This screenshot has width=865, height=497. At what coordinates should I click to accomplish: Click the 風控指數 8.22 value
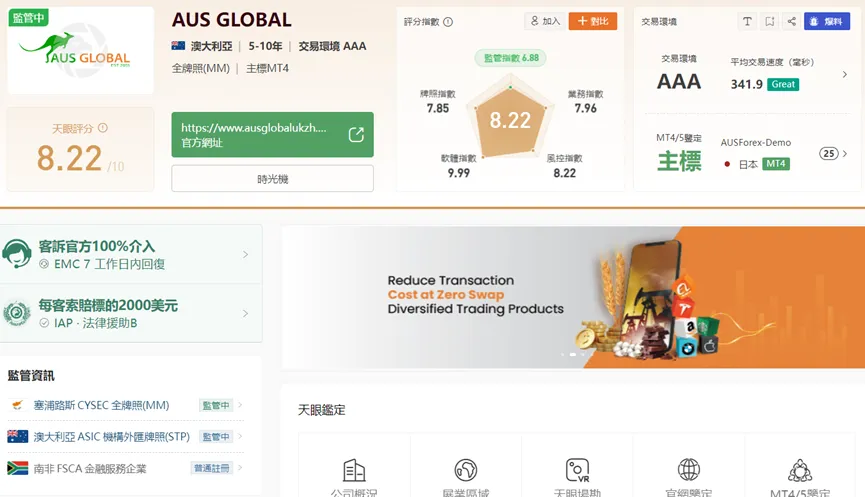564,173
